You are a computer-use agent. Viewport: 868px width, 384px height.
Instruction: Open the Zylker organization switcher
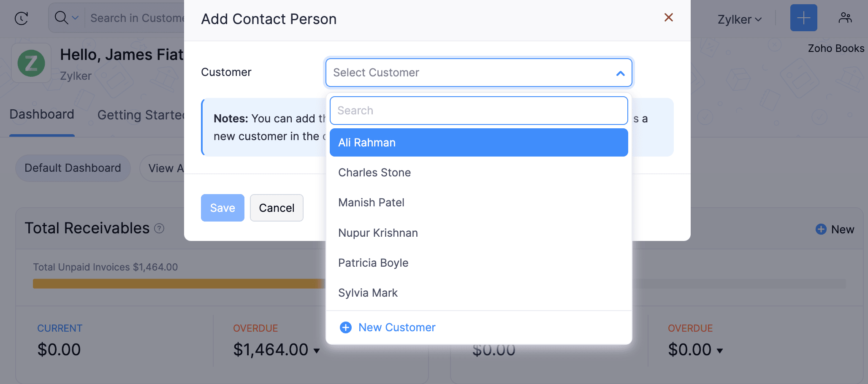tap(739, 19)
